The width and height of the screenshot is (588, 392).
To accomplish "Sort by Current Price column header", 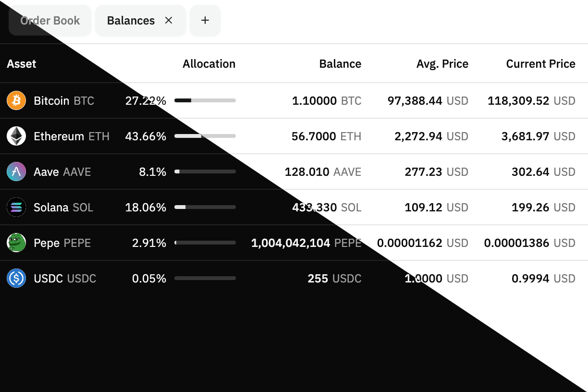I will (x=540, y=64).
